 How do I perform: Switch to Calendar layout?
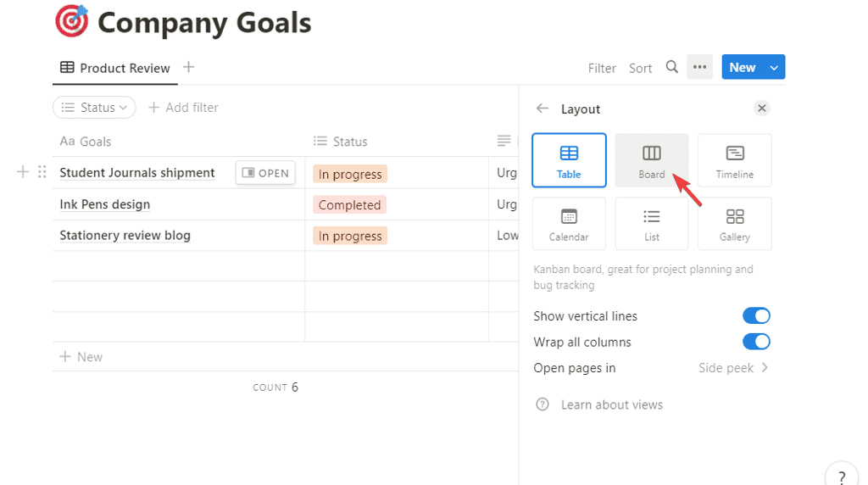click(569, 224)
